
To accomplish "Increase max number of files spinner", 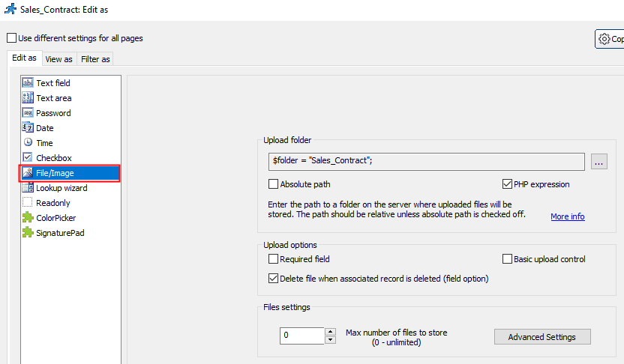I will pyautogui.click(x=331, y=332).
